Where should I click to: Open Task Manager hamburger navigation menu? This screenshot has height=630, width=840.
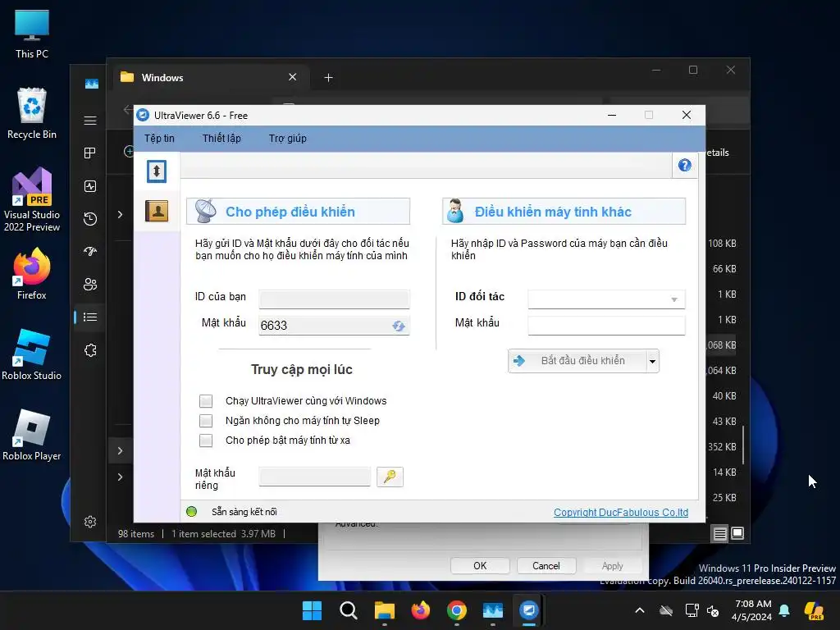[x=90, y=121]
